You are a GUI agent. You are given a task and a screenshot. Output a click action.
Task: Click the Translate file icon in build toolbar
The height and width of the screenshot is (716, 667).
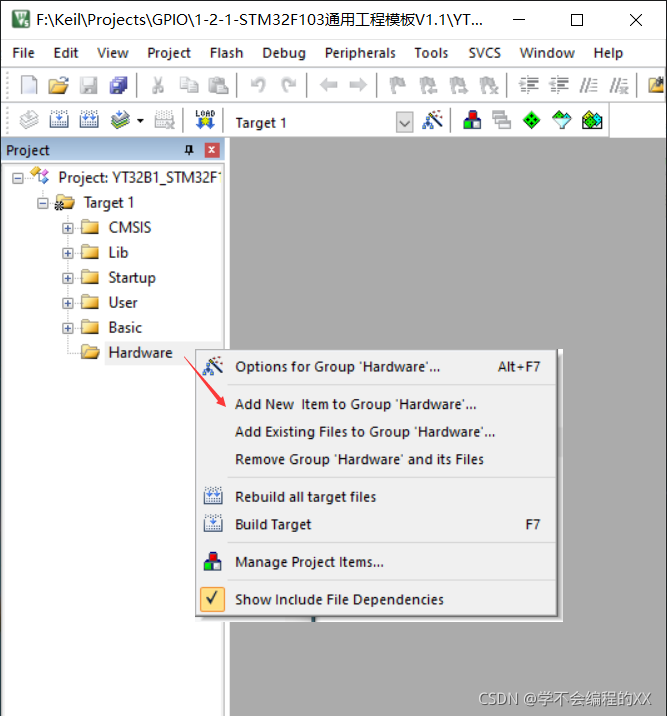coord(29,121)
